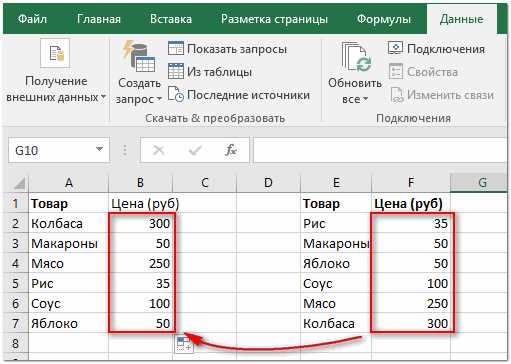Click the Свойства icon
Image resolution: width=511 pixels, height=364 pixels.
coord(396,71)
